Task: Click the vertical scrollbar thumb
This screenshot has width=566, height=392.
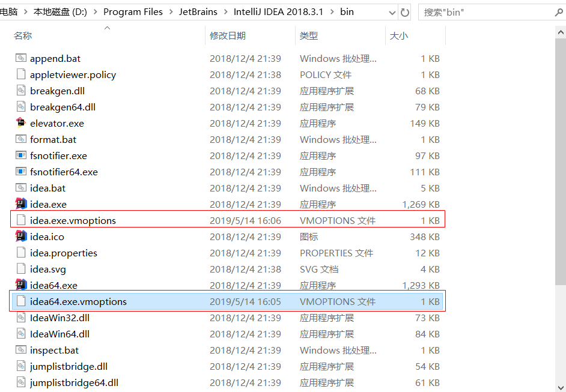Action: tap(561, 161)
